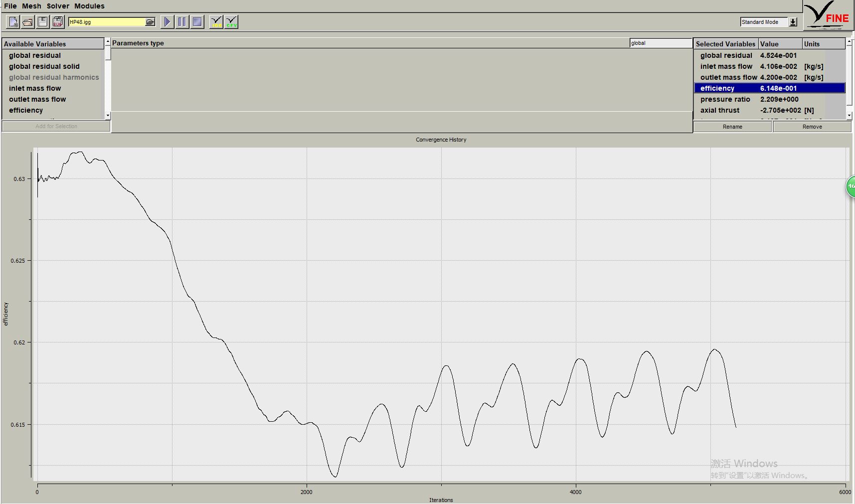Browse mesh files next to HP48.igg field
The height and width of the screenshot is (504, 855).
[x=150, y=22]
